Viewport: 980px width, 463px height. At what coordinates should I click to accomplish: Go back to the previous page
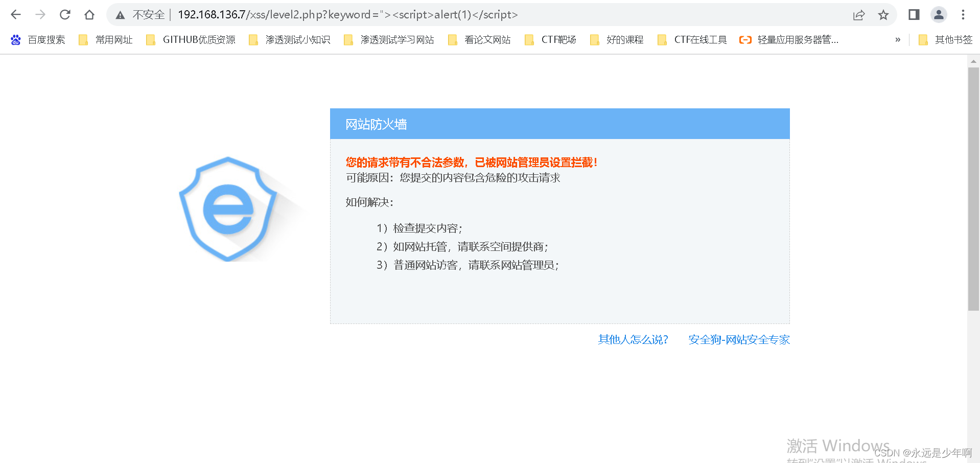[16, 15]
